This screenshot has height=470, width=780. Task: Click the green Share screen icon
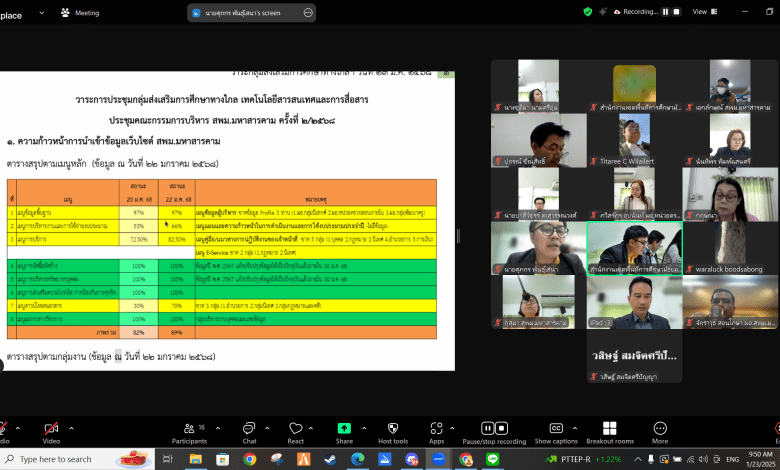(344, 427)
